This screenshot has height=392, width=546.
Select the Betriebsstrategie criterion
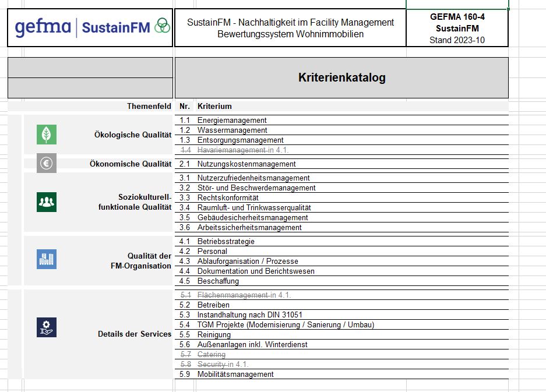(x=226, y=241)
